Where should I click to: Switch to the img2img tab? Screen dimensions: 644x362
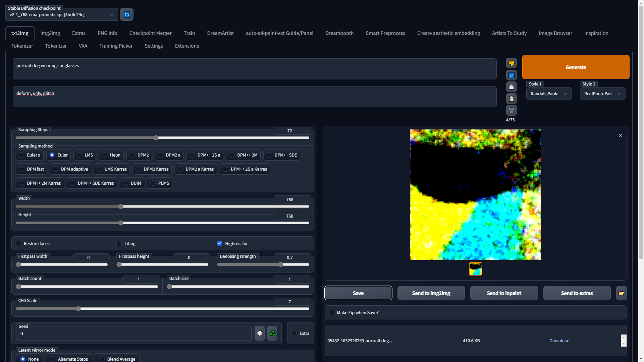(50, 33)
